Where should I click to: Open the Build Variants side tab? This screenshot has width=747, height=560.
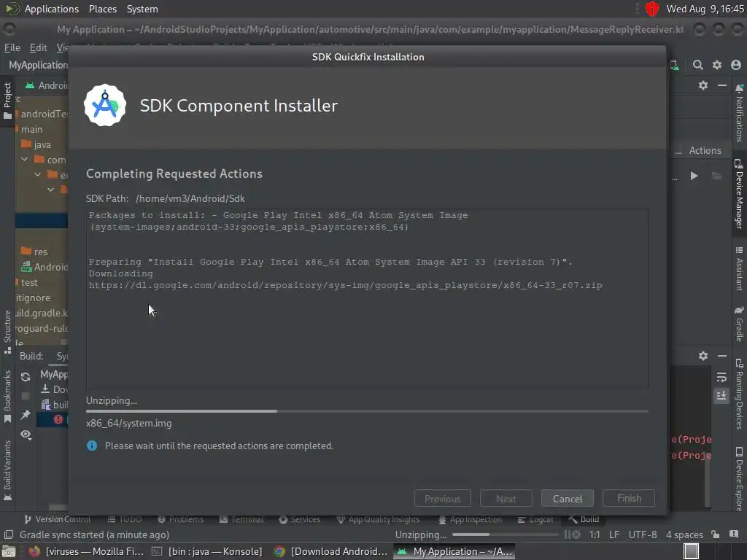[x=7, y=470]
